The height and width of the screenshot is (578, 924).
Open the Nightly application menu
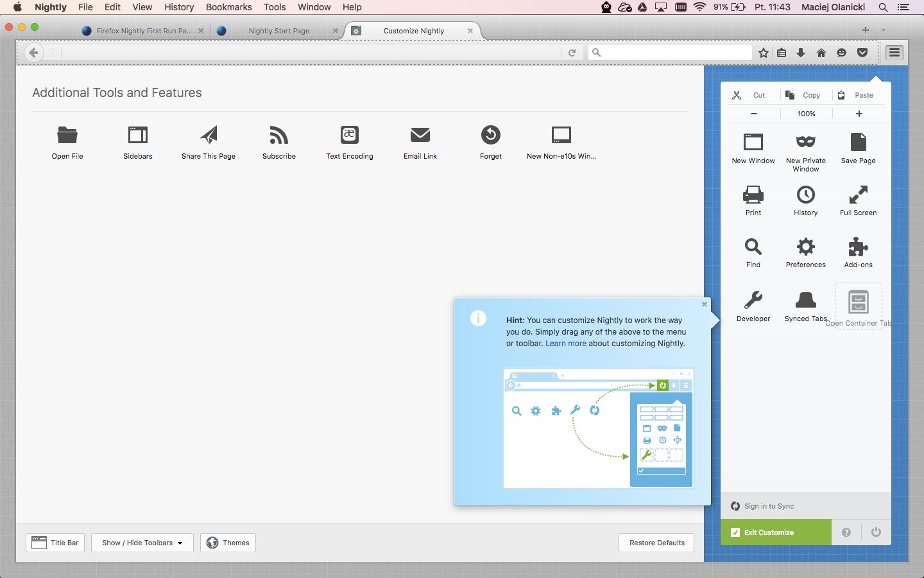[51, 7]
